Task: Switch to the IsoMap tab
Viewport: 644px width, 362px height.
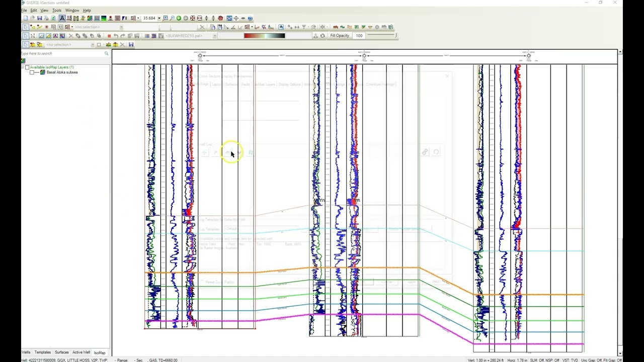Action: coord(100,352)
